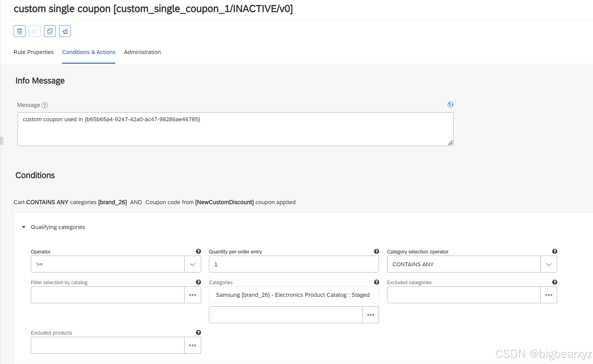
Task: Click the Message localization globe icon
Action: click(x=450, y=105)
